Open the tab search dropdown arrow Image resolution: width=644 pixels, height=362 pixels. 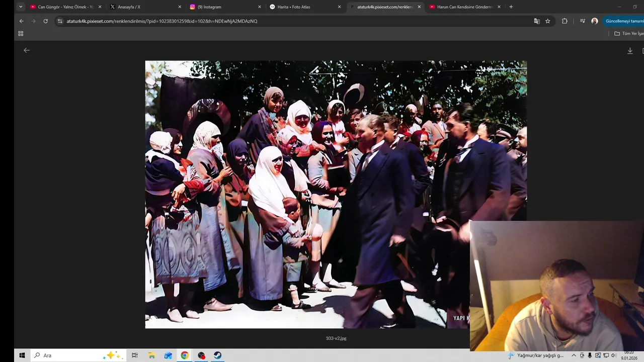coord(21,7)
